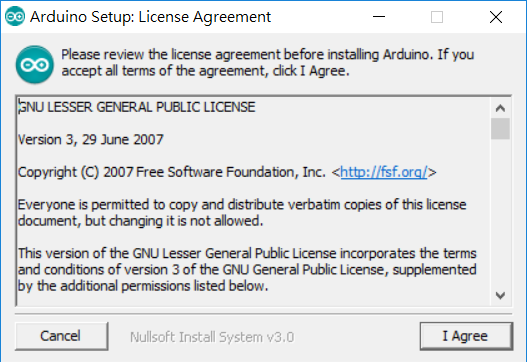
Task: Click the license scrollbar down arrow
Action: pyautogui.click(x=500, y=295)
